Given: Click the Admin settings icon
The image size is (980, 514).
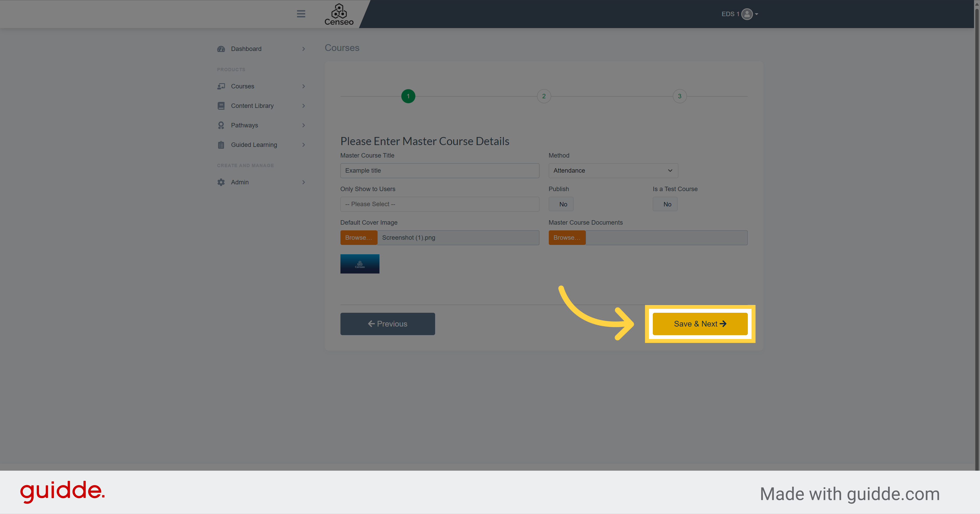Looking at the screenshot, I should click(220, 181).
